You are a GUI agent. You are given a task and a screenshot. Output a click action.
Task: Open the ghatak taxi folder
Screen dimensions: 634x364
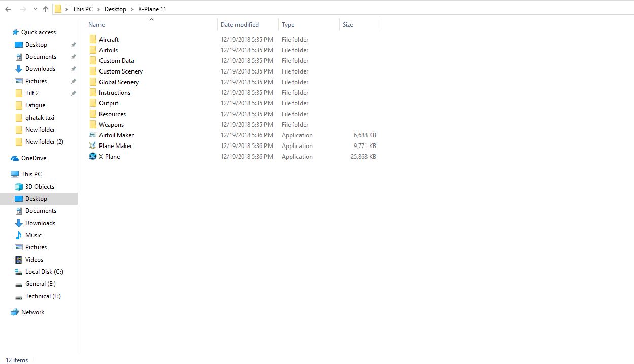[x=40, y=118]
